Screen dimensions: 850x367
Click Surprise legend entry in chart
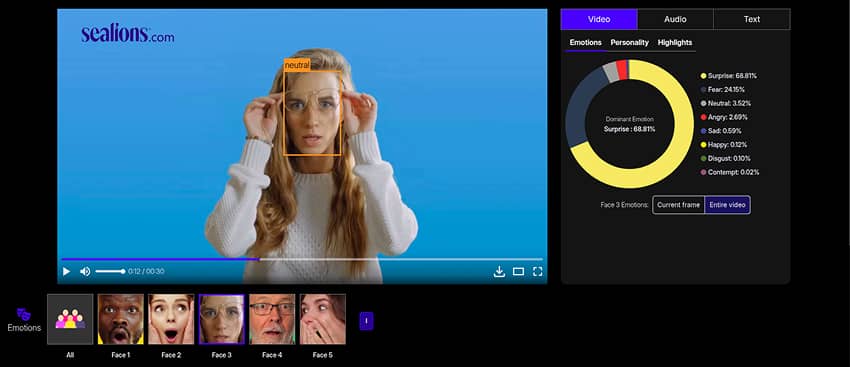point(728,76)
